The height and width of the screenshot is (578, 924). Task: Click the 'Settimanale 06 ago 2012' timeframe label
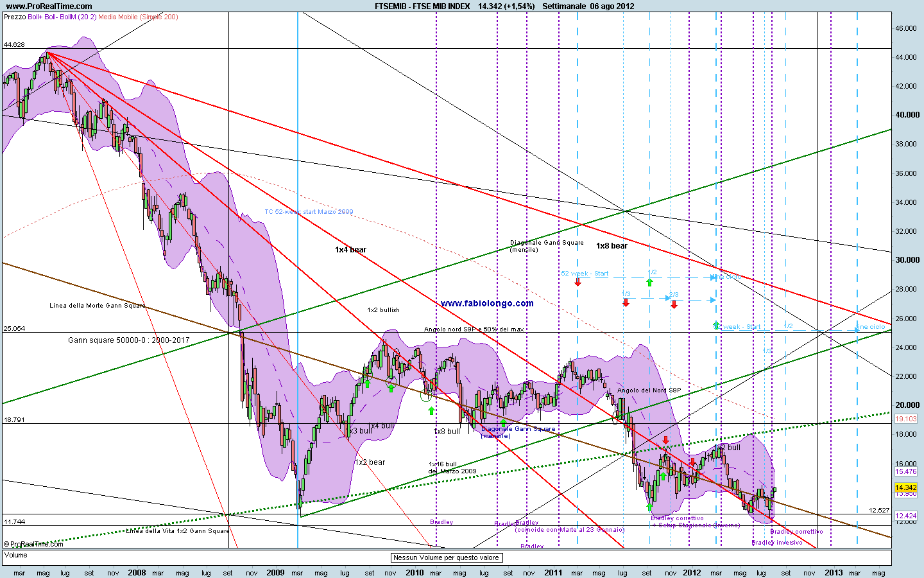coord(588,6)
